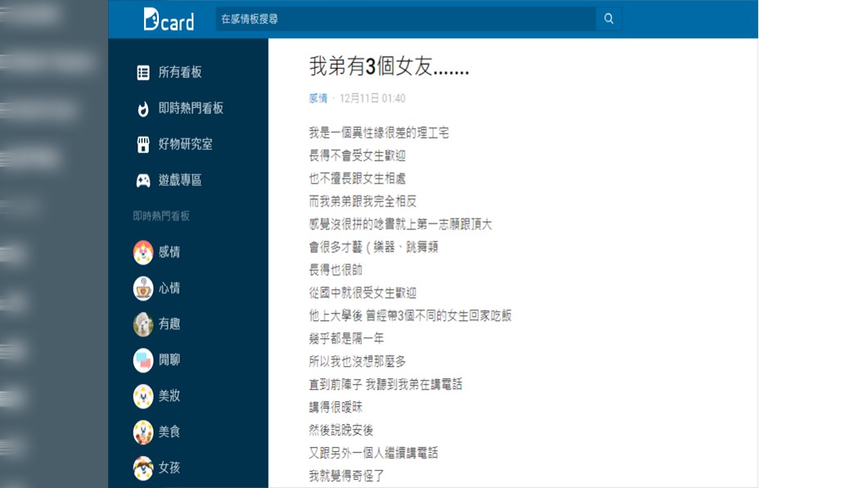Click line 會很多才藝（樂器、跳舞類
The height and width of the screenshot is (488, 868).
(373, 247)
